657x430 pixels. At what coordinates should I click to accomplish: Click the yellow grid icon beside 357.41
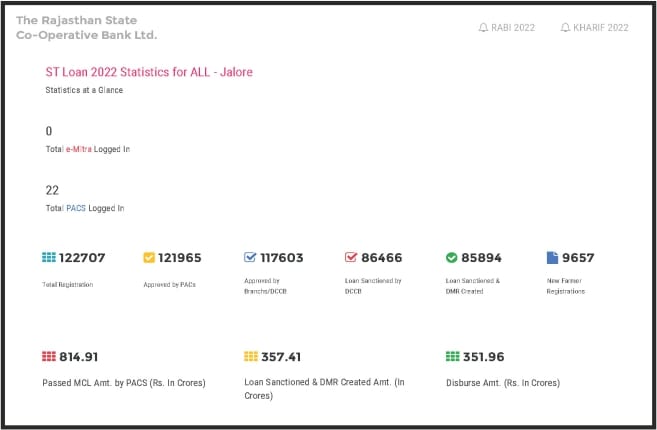pyautogui.click(x=251, y=356)
